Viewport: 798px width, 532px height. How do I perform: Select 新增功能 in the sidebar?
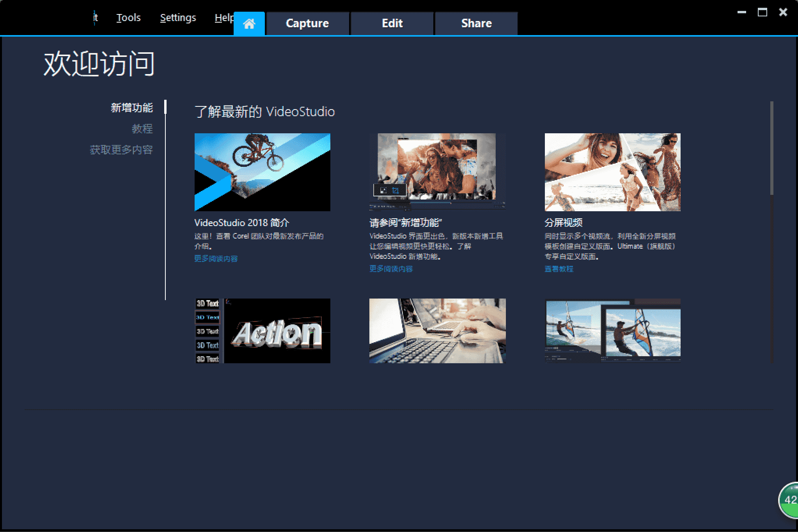point(131,108)
